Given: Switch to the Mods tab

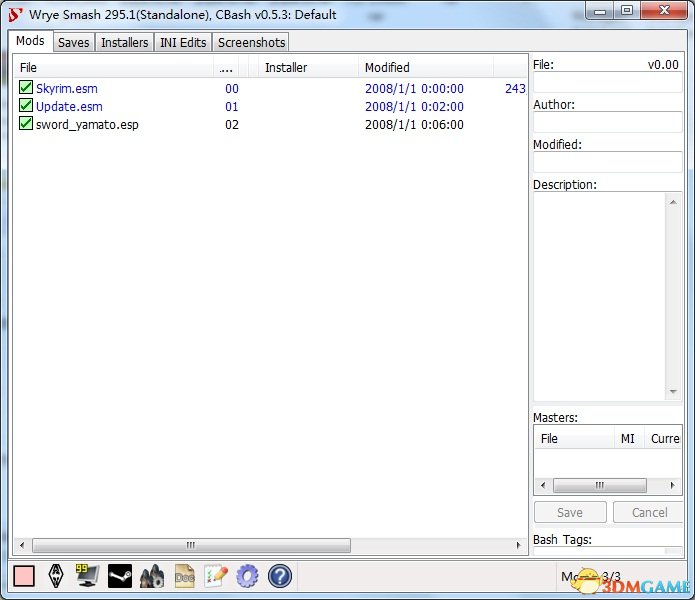Looking at the screenshot, I should (31, 41).
